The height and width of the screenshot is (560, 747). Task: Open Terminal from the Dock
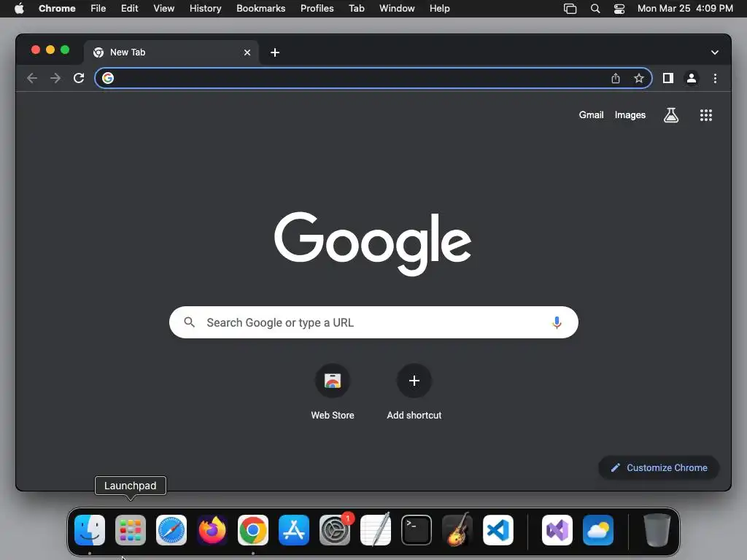pos(417,530)
